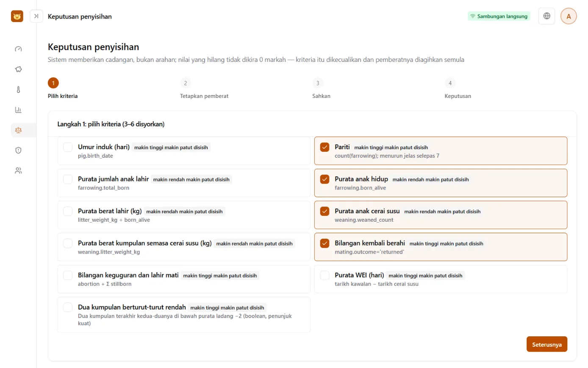
Task: Open the balance scale icon in sidebar
Action: click(18, 130)
